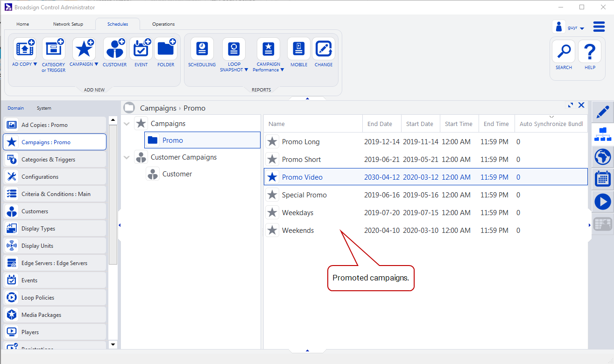Click the globe icon in right sidebar
The height and width of the screenshot is (364, 614).
tap(603, 157)
